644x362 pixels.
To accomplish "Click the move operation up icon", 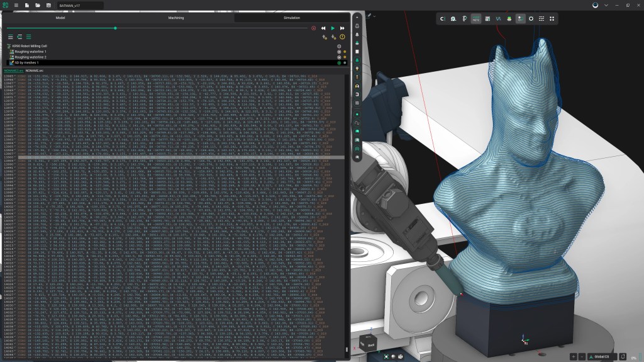I will tap(325, 37).
